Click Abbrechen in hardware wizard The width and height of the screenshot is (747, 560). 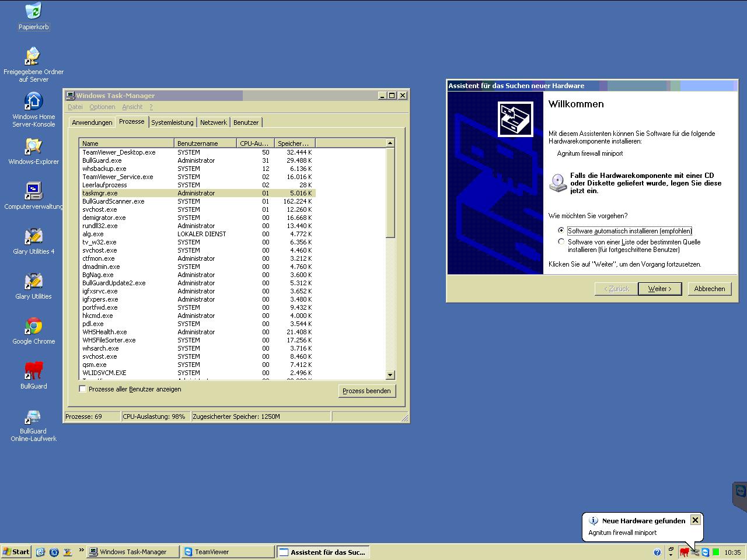coord(710,289)
